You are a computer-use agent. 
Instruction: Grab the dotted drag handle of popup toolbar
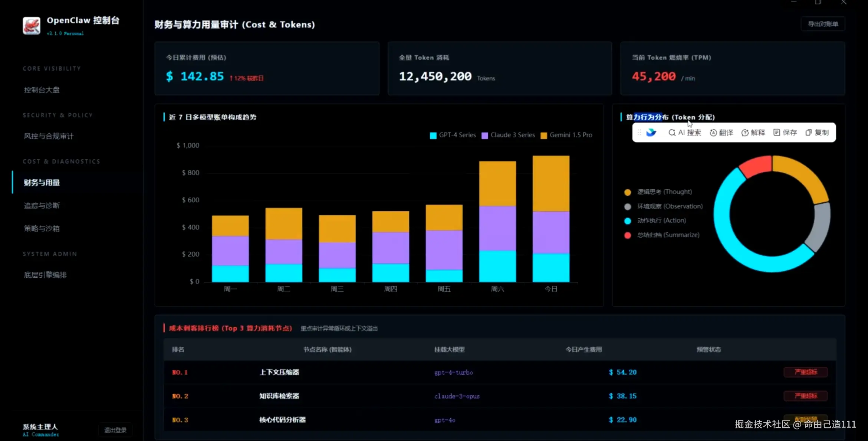639,133
